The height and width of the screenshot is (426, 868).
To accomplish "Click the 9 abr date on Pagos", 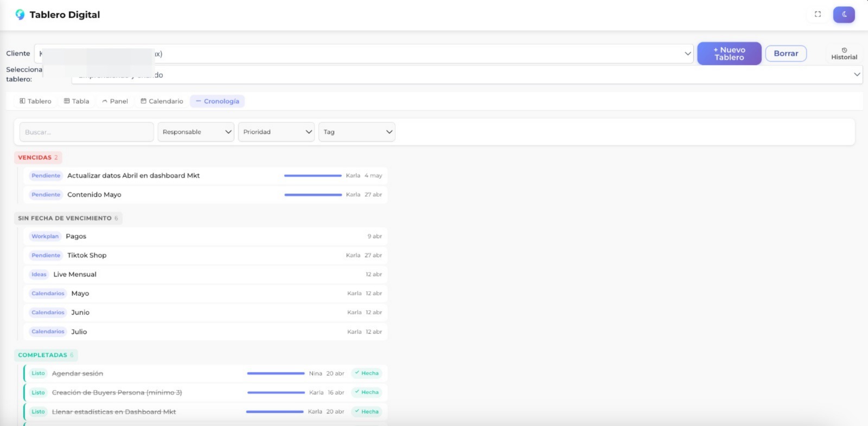I will coord(375,237).
